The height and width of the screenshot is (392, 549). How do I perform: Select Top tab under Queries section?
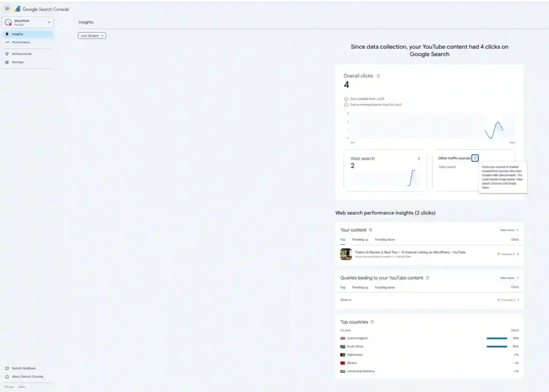(x=343, y=288)
